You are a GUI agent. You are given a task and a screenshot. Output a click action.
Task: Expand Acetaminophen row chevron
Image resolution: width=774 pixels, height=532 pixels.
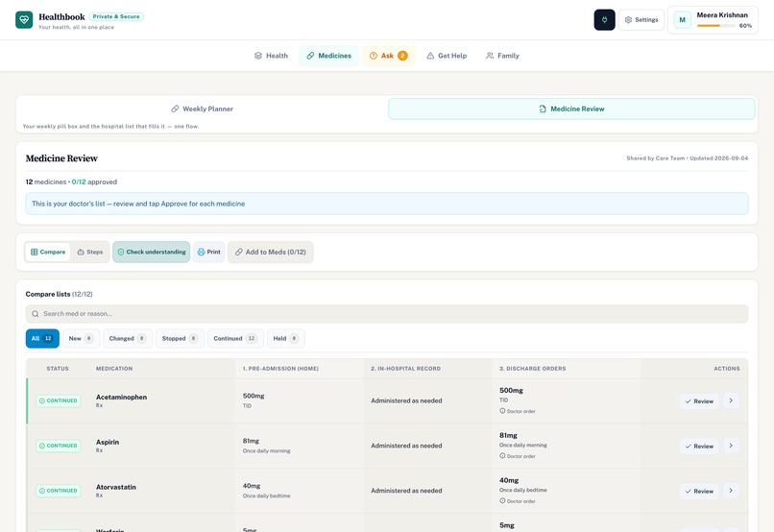point(731,400)
